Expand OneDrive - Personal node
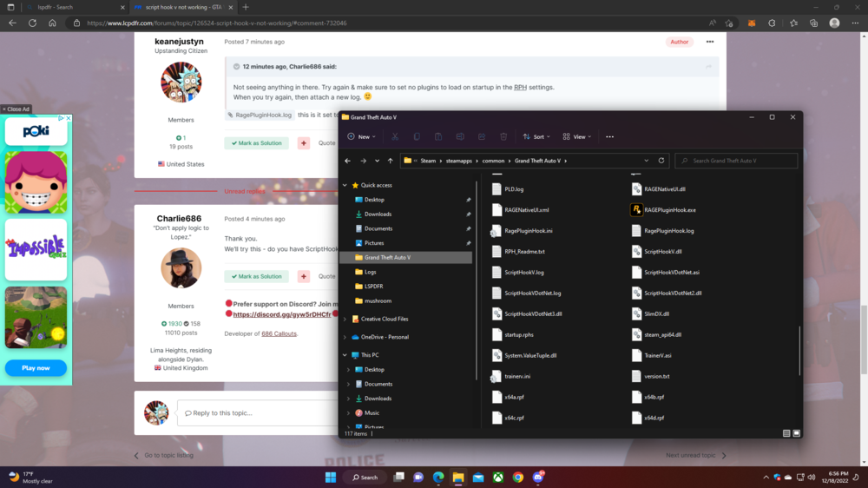Viewport: 868px width, 488px height. pyautogui.click(x=345, y=337)
